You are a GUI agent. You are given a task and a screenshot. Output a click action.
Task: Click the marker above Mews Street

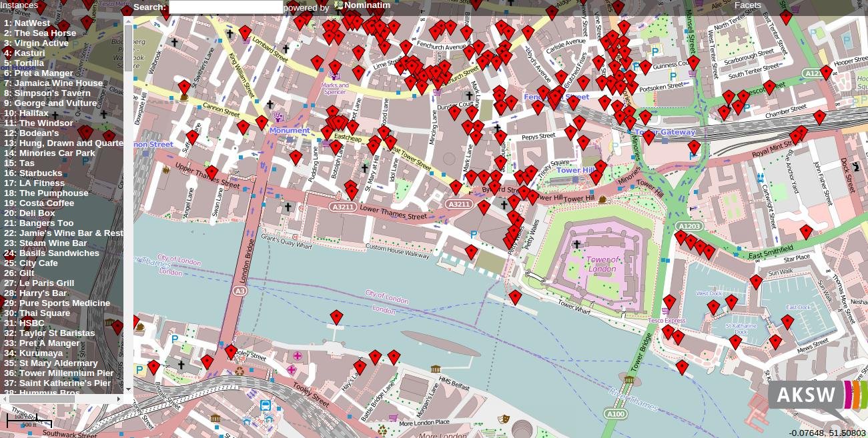pyautogui.click(x=775, y=343)
